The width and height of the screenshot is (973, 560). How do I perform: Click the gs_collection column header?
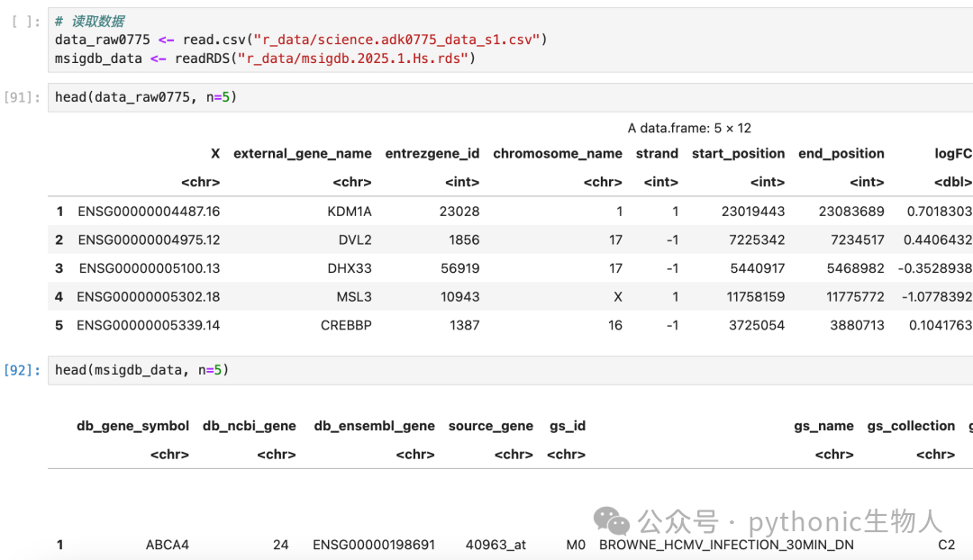(x=911, y=426)
